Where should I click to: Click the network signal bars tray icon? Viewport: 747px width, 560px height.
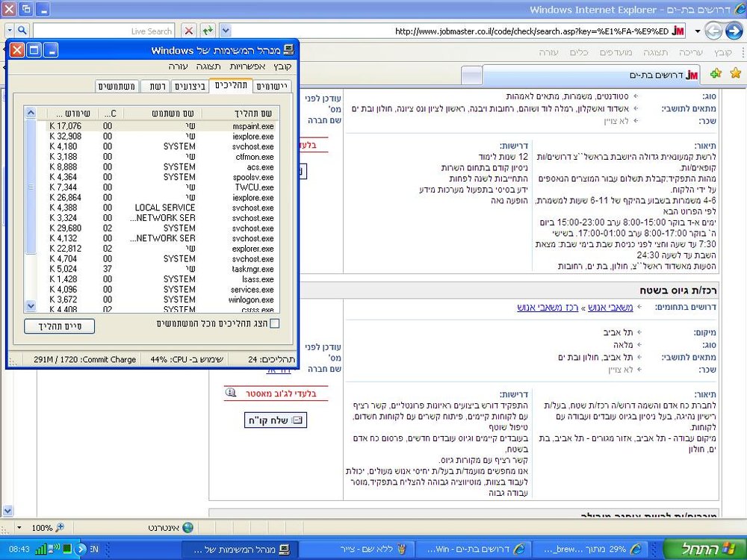point(41,549)
